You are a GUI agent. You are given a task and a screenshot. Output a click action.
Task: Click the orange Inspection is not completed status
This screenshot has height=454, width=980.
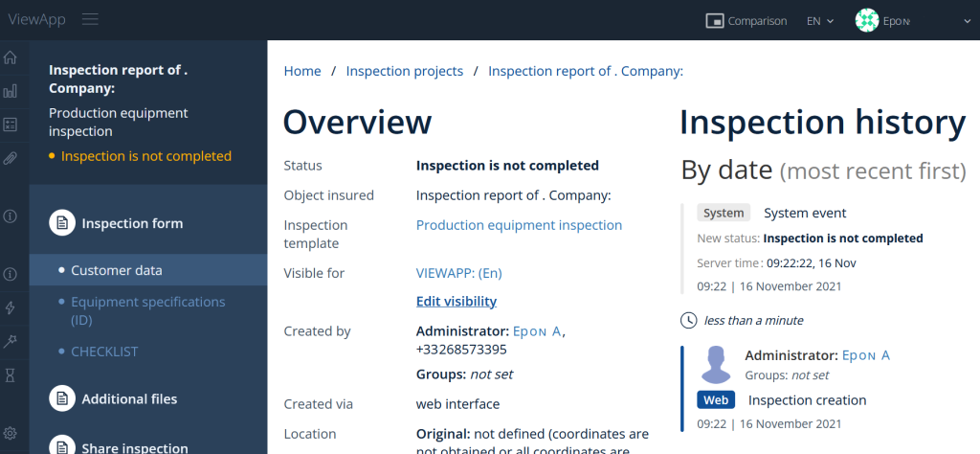coord(146,156)
